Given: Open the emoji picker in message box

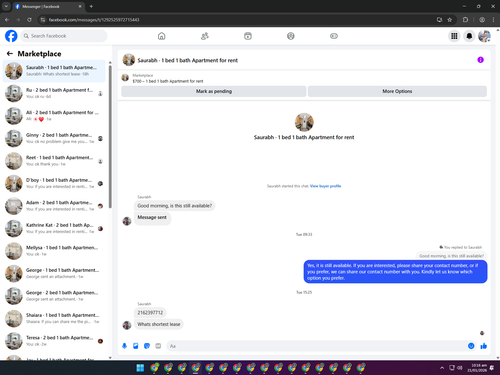Looking at the screenshot, I should pos(471,346).
